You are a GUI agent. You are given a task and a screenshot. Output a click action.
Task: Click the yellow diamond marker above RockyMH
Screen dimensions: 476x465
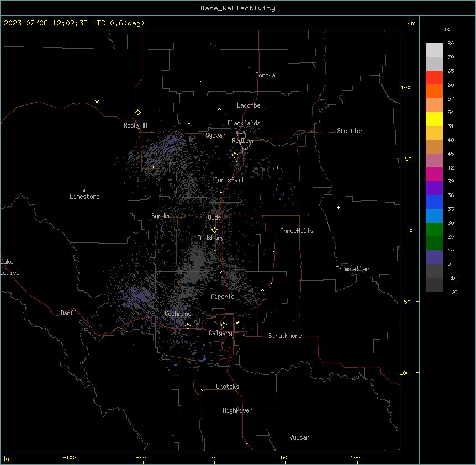tap(137, 113)
